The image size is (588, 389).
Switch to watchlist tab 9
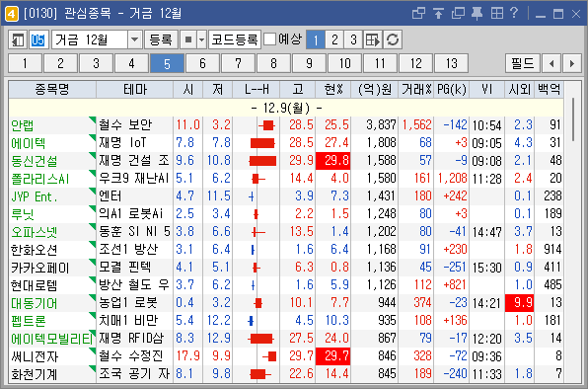[309, 63]
